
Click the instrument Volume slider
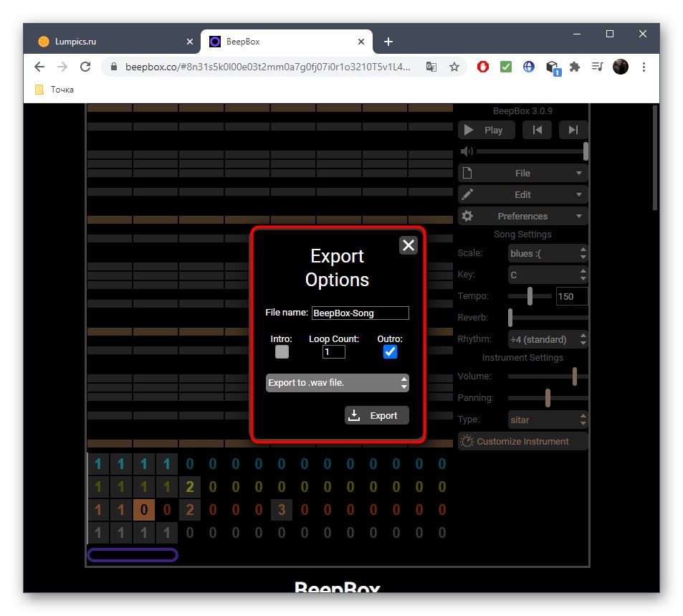548,376
